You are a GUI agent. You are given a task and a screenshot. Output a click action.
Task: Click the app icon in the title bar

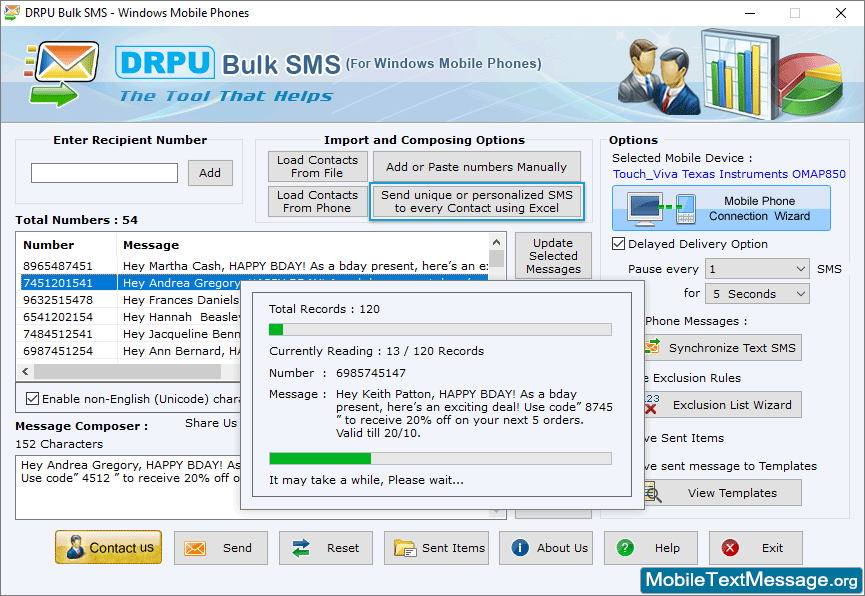coord(12,13)
